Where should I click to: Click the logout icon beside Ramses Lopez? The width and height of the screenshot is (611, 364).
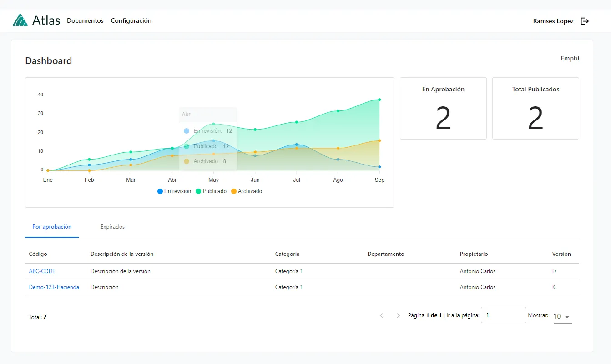[585, 21]
